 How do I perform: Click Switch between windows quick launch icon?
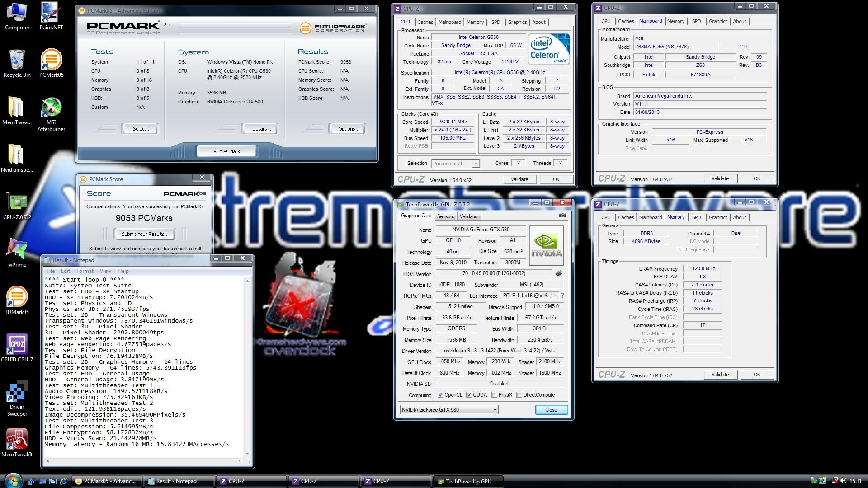point(53,481)
